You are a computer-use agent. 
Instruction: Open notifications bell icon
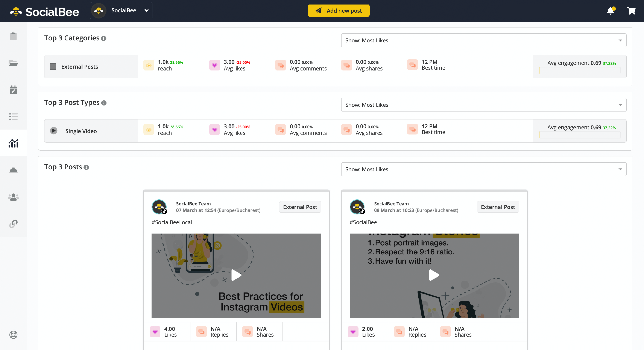click(x=611, y=11)
